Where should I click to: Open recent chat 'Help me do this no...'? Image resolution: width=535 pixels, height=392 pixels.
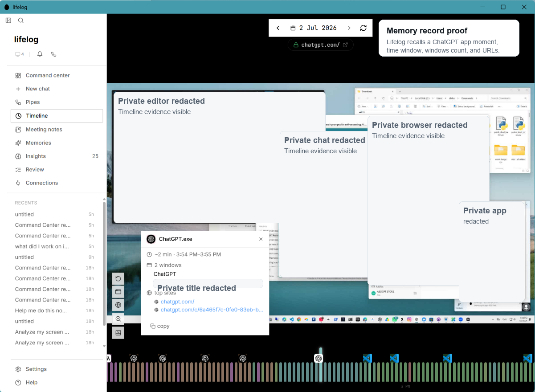pyautogui.click(x=54, y=310)
